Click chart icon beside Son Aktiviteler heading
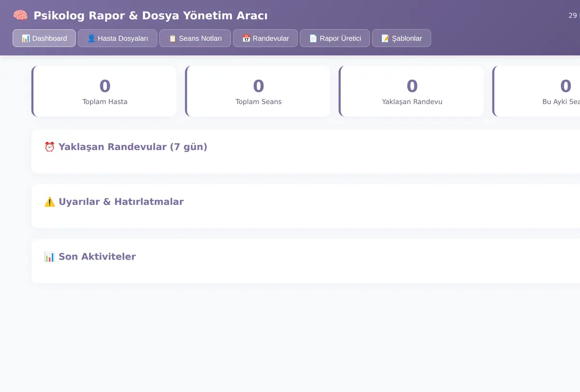The height and width of the screenshot is (392, 580). pos(49,257)
